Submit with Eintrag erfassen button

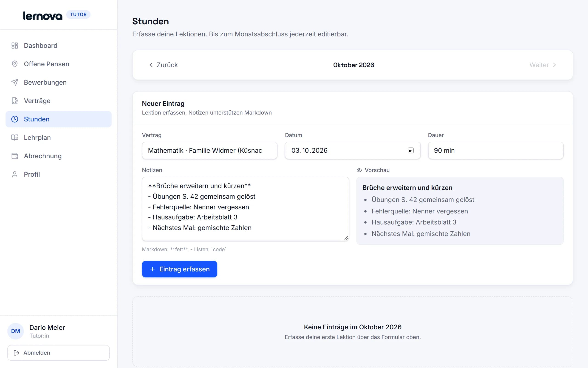180,269
